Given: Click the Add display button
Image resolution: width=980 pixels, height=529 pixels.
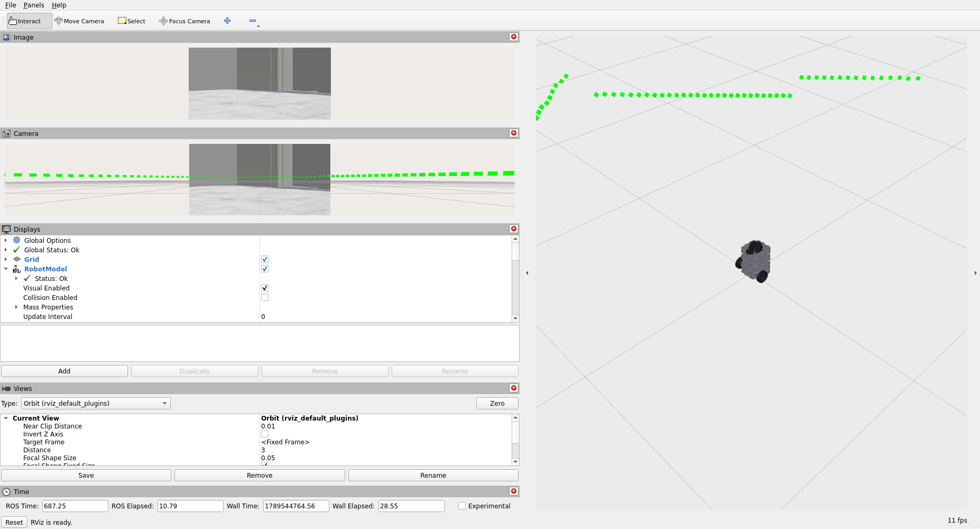Looking at the screenshot, I should pos(64,371).
